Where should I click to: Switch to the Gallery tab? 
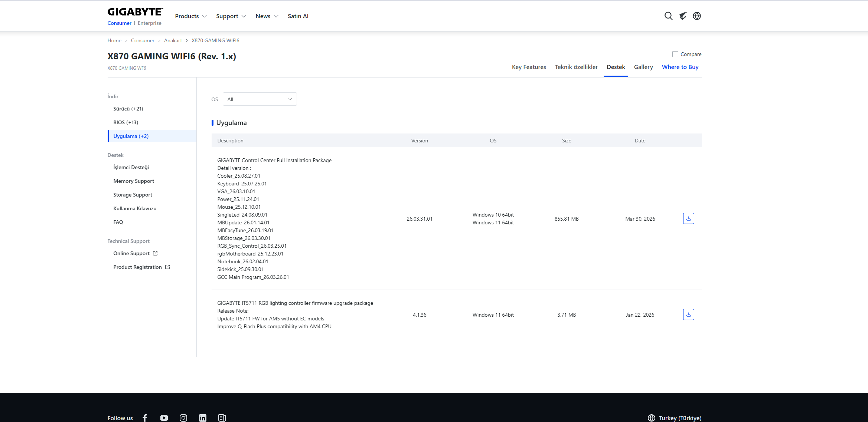643,67
